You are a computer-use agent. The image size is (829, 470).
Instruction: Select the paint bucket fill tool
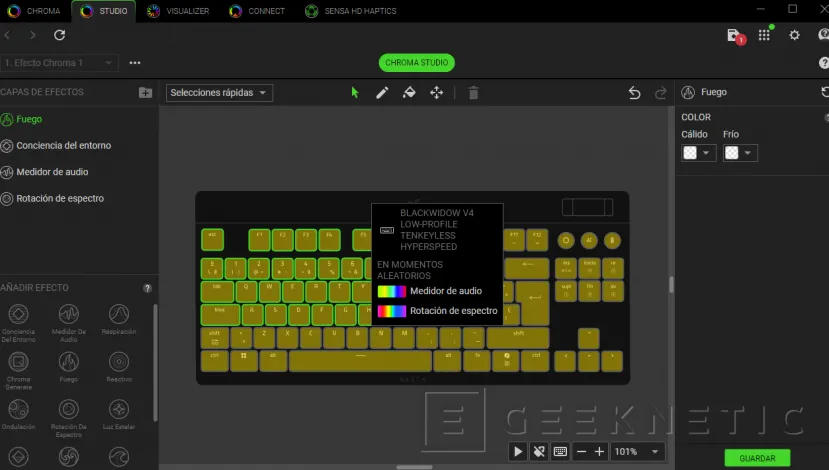[409, 93]
